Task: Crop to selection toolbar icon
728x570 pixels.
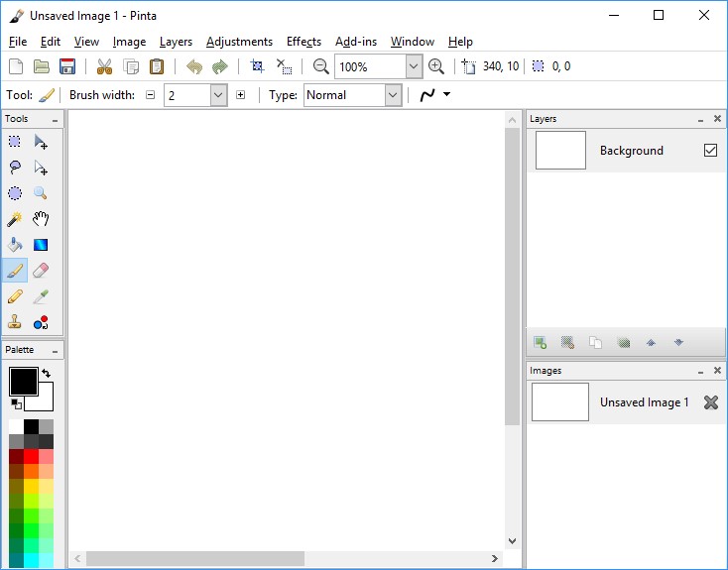Action: click(257, 66)
